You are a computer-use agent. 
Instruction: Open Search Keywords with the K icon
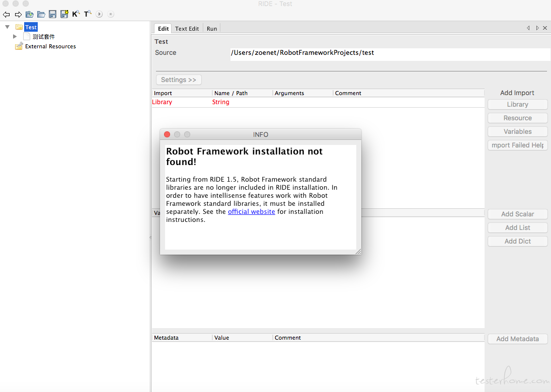(x=76, y=14)
